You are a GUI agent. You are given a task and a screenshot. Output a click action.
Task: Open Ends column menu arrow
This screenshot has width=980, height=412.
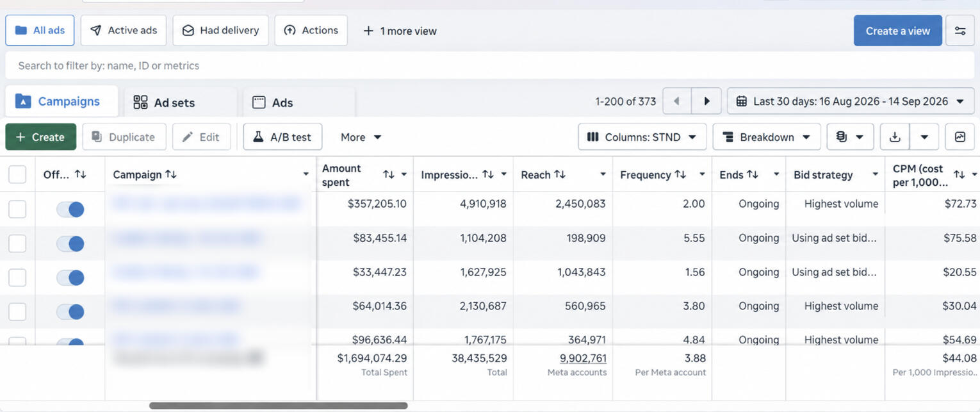[x=776, y=174]
